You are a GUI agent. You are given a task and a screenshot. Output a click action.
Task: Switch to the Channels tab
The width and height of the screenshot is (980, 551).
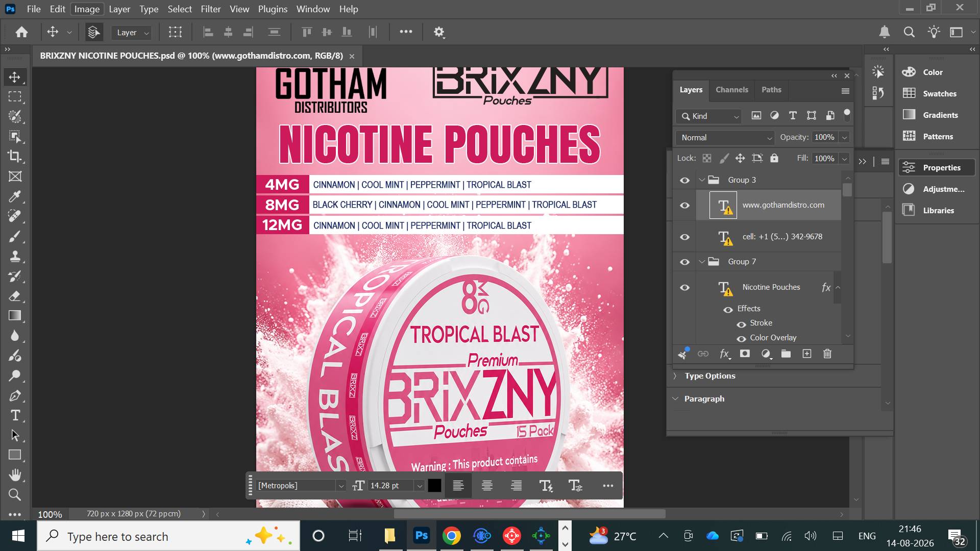731,90
